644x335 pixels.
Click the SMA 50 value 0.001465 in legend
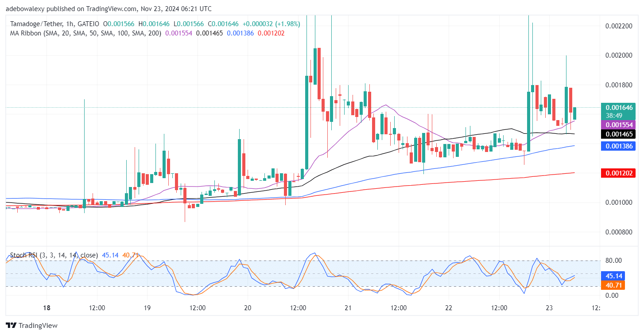[x=209, y=33]
